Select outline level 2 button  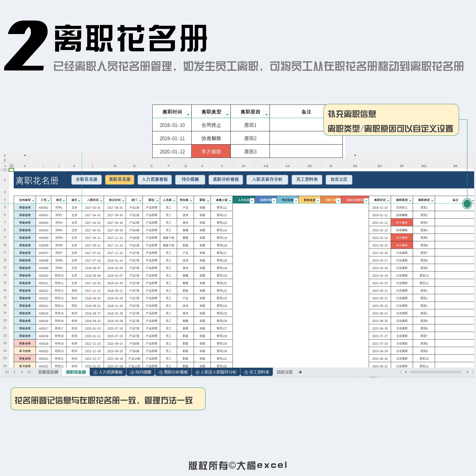pyautogui.click(x=4, y=160)
